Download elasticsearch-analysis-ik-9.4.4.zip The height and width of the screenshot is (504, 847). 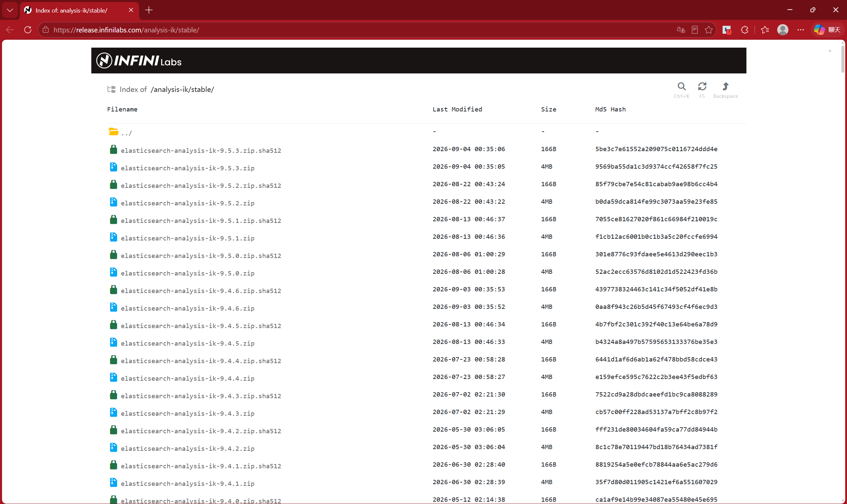tap(188, 378)
